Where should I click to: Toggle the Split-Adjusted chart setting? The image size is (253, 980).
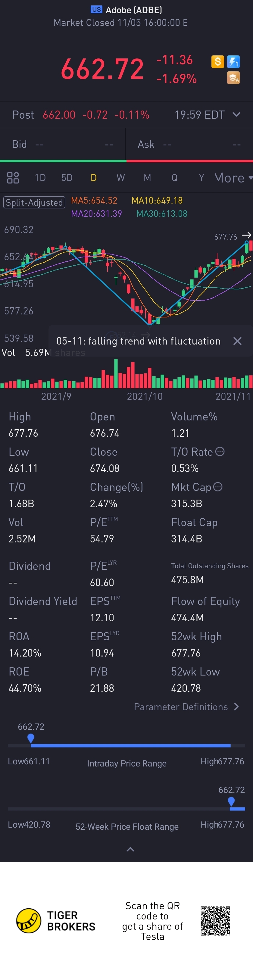tap(34, 202)
